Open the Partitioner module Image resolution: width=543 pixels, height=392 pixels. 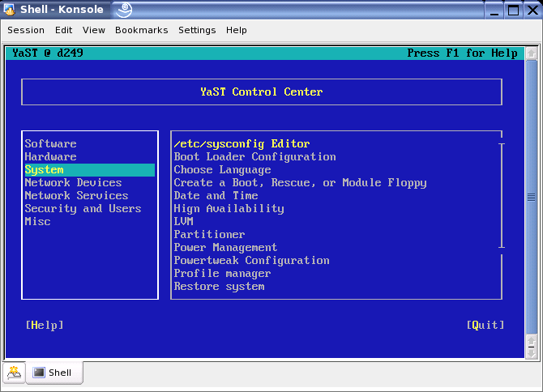coord(209,235)
